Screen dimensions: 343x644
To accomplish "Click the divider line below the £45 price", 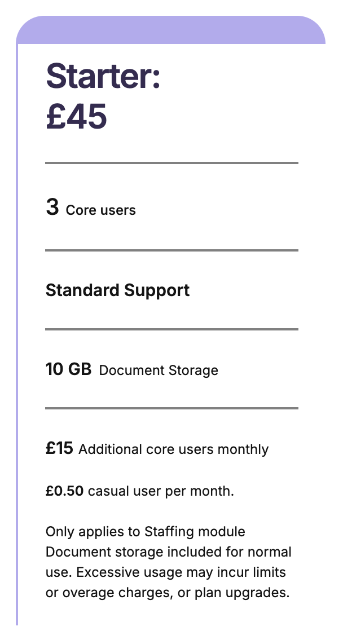I will (x=171, y=163).
